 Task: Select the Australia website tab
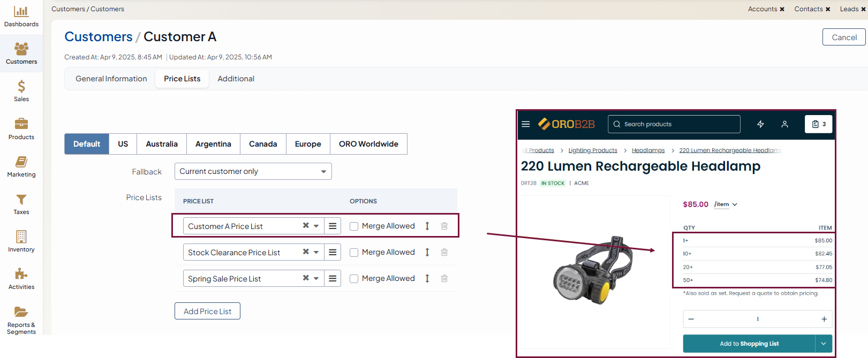click(161, 144)
